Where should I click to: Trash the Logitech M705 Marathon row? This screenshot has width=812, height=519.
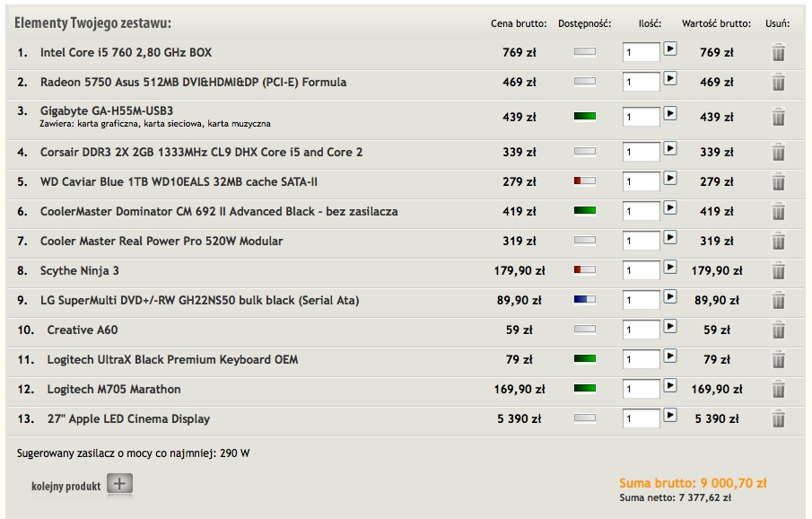778,389
